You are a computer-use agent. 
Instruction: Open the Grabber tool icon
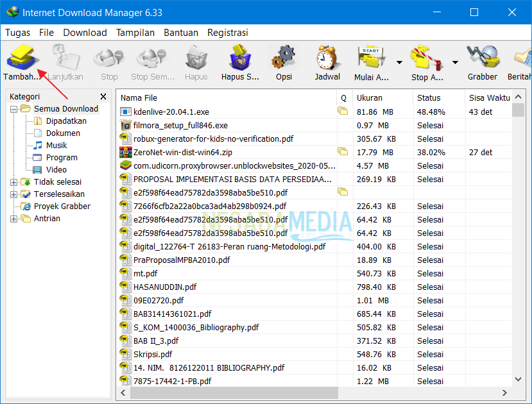point(483,57)
